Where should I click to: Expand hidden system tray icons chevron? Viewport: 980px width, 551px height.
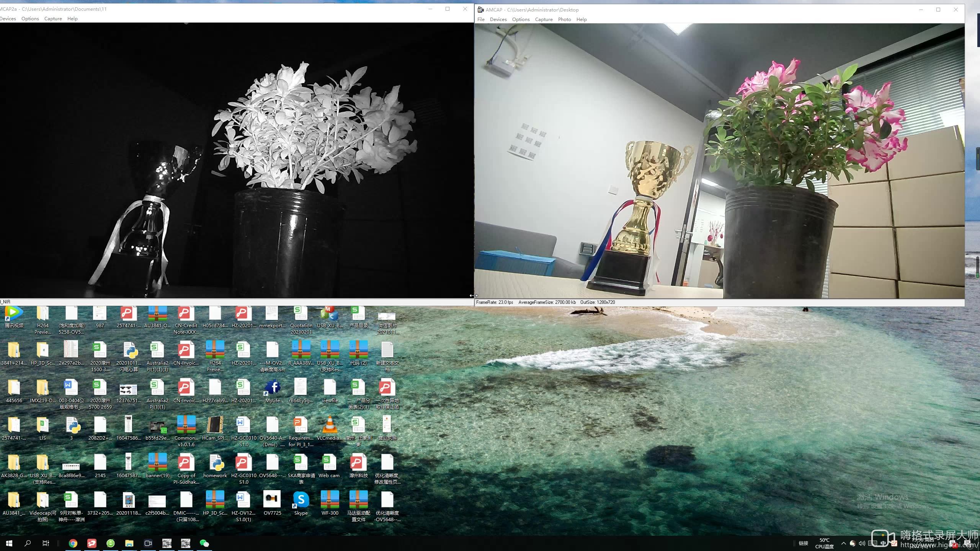click(x=843, y=543)
